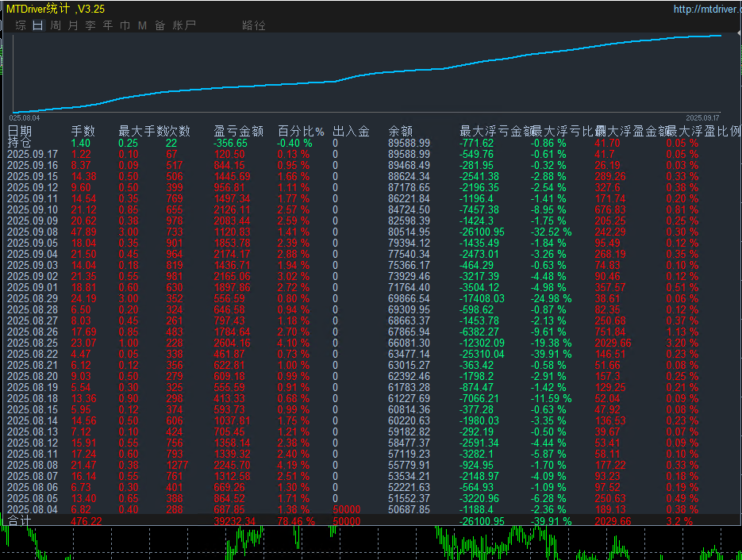Image resolution: width=742 pixels, height=560 pixels.
Task: Click the 百分比% column header
Action: pyautogui.click(x=301, y=131)
